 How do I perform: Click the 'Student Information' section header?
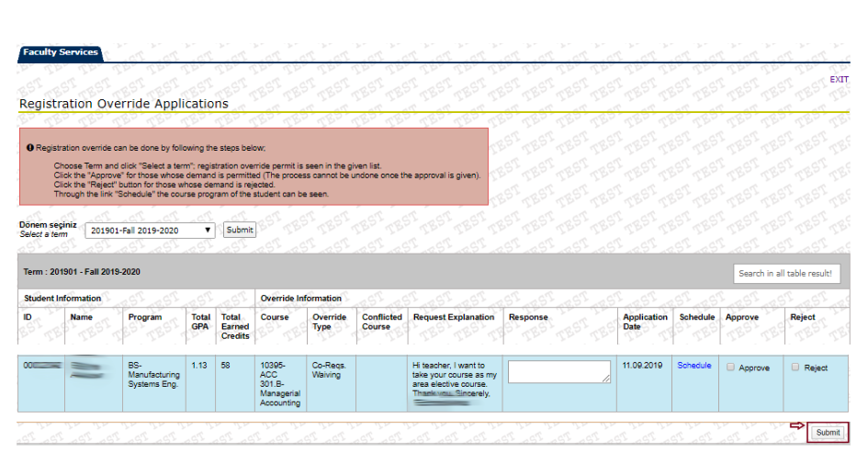(x=62, y=299)
